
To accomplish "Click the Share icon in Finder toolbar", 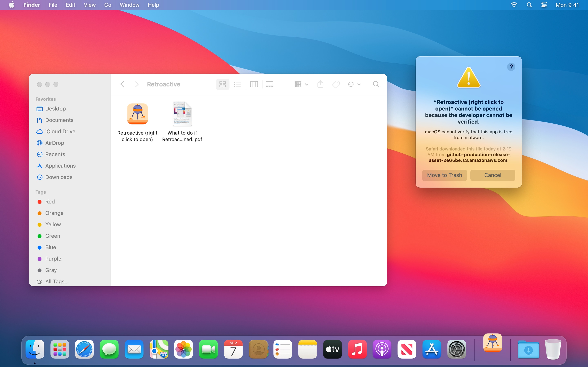I will pyautogui.click(x=320, y=84).
